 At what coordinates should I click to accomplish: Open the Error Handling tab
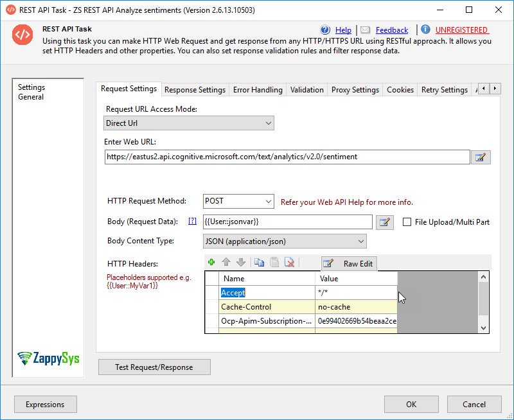point(258,90)
